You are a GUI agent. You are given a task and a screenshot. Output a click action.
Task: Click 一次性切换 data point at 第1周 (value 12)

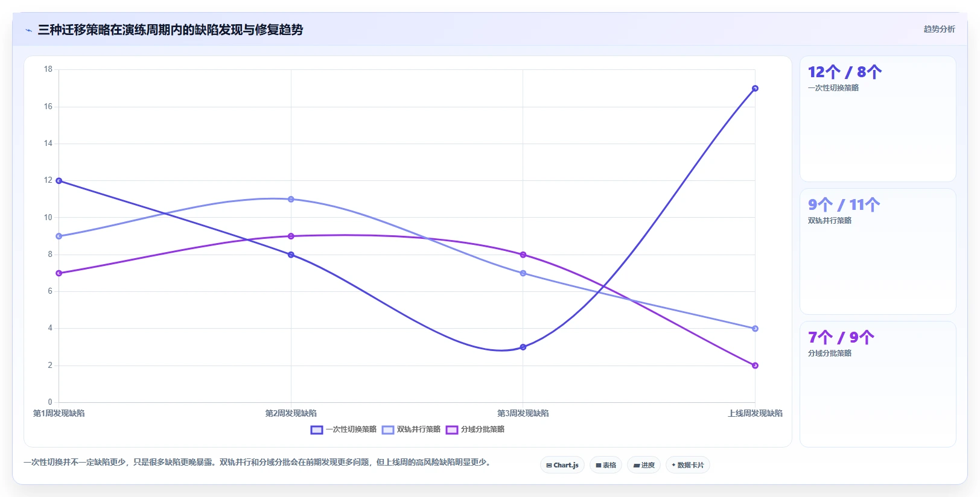click(x=59, y=181)
